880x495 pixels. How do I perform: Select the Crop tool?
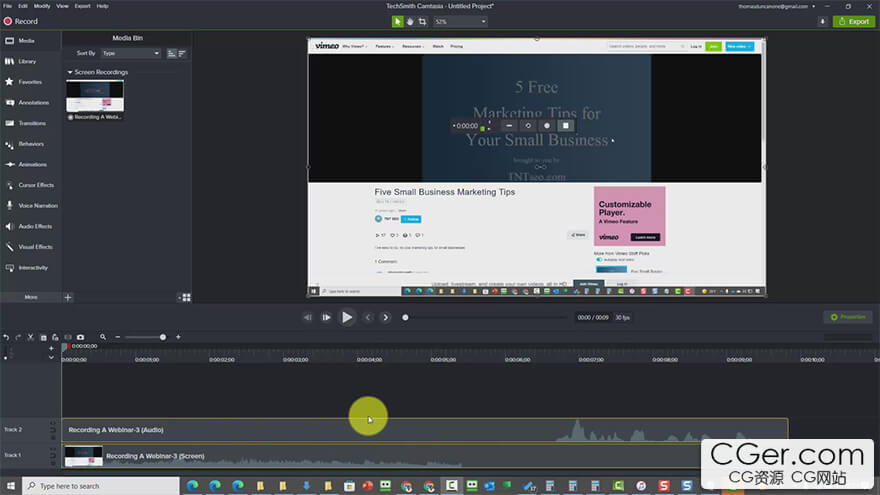pos(423,21)
